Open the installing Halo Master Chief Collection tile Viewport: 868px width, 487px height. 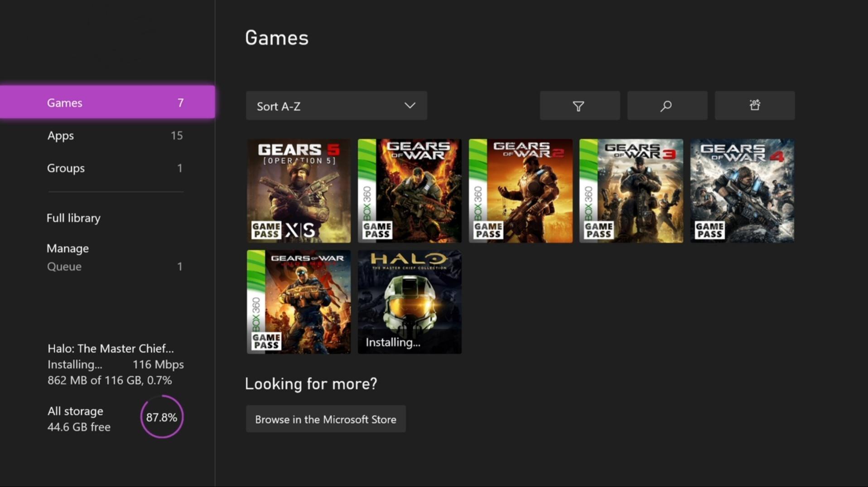pos(409,302)
